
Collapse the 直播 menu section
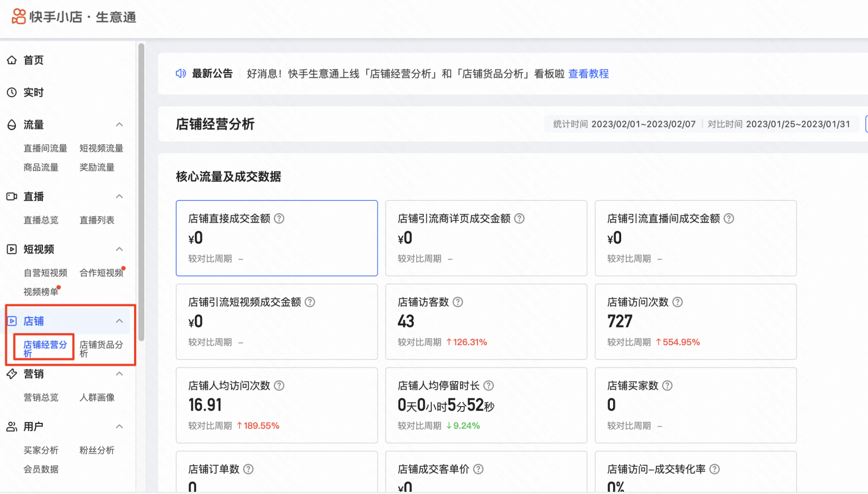[119, 197]
